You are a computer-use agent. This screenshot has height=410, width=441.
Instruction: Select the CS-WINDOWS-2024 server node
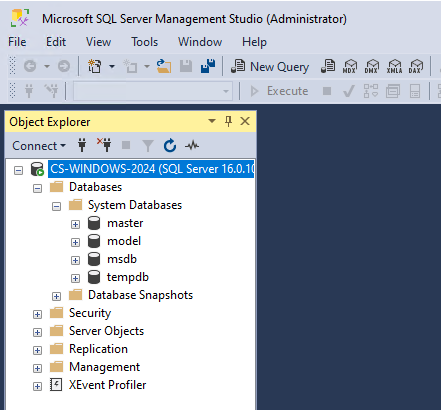(x=151, y=169)
